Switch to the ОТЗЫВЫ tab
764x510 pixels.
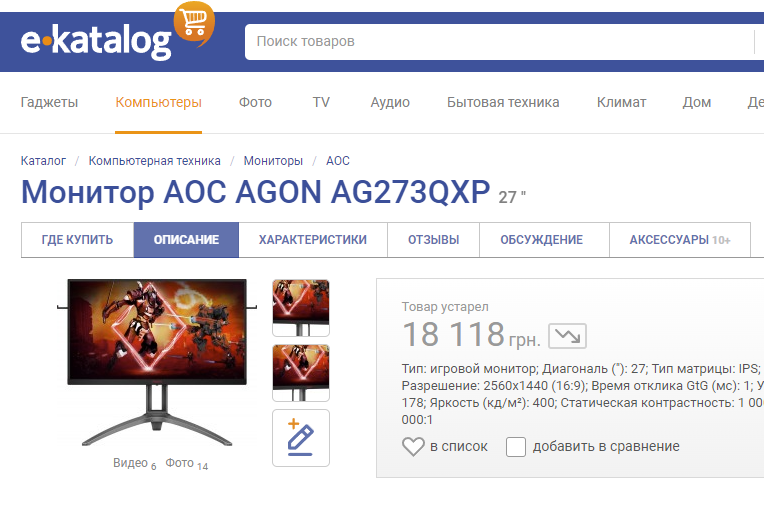tap(433, 240)
